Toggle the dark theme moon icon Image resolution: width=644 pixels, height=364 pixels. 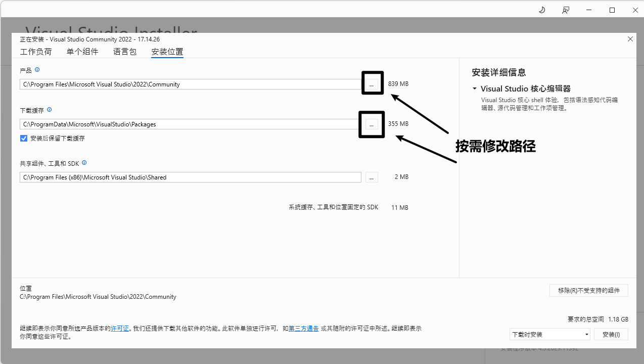click(x=542, y=10)
